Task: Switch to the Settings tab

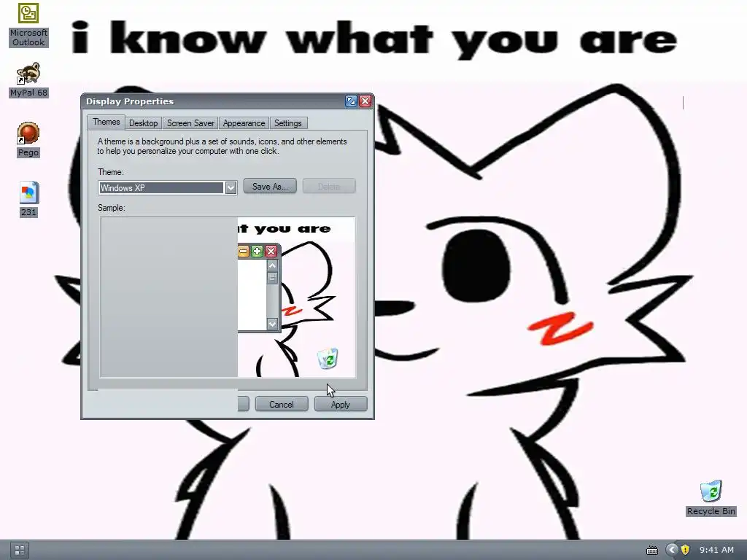Action: point(287,123)
